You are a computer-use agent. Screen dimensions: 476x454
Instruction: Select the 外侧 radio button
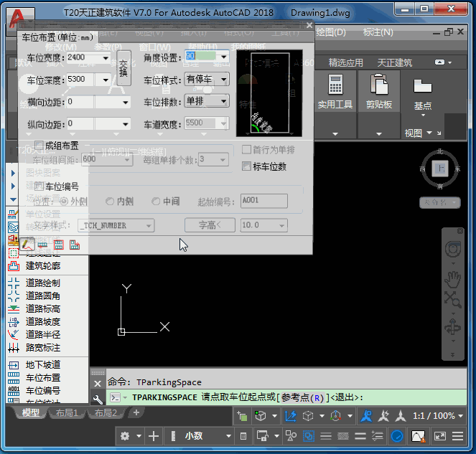click(64, 202)
